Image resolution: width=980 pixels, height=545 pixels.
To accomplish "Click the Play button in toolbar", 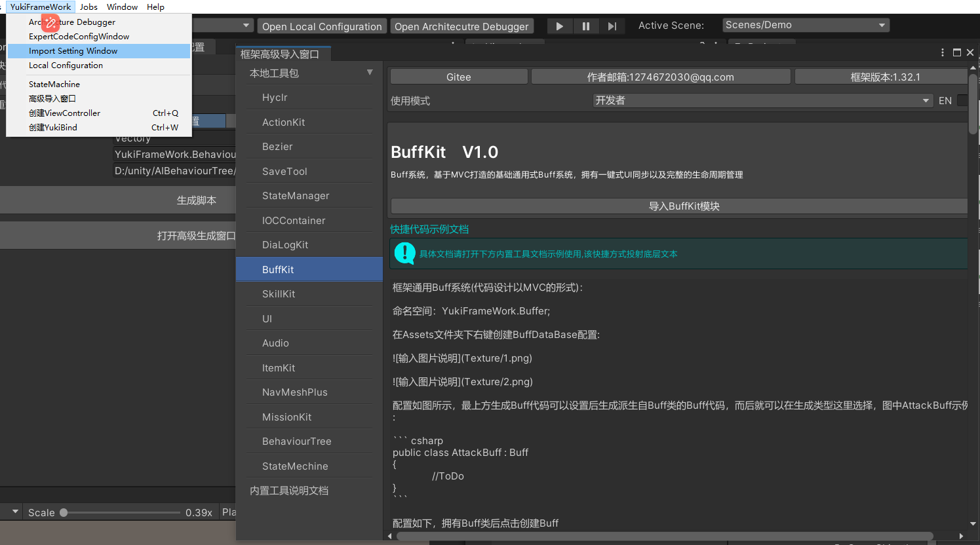I will pyautogui.click(x=559, y=26).
